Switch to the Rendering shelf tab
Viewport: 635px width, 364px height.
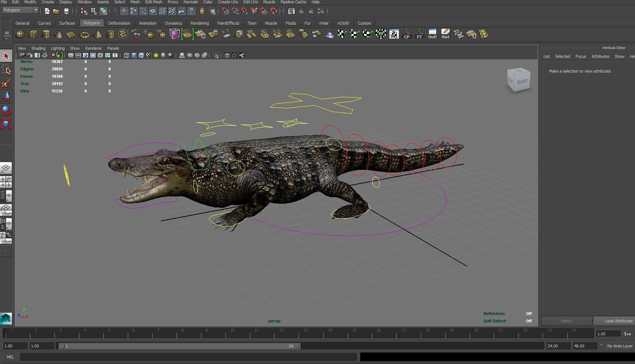[199, 23]
